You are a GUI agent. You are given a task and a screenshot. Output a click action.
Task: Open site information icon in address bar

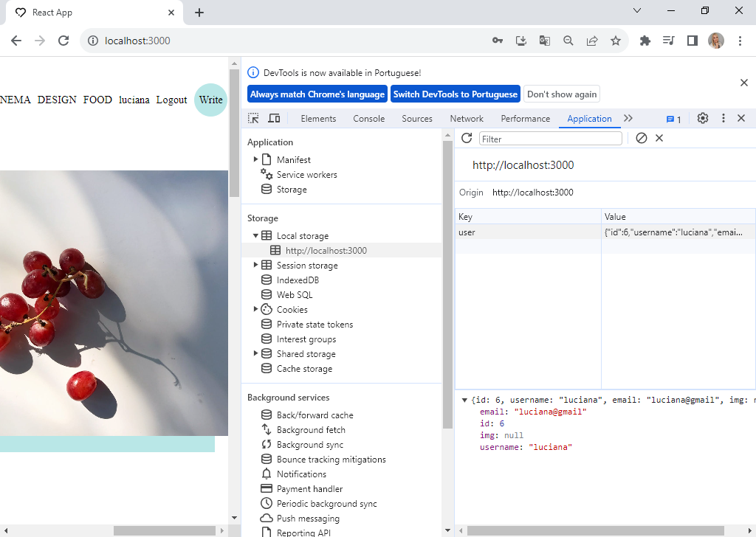pyautogui.click(x=92, y=41)
